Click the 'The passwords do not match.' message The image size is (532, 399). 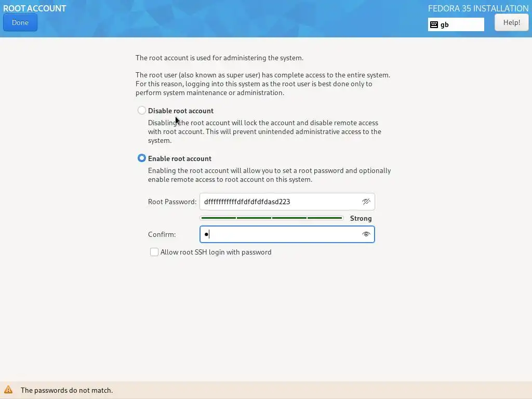pos(66,390)
